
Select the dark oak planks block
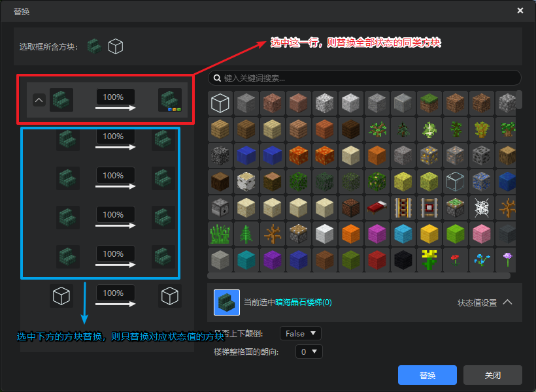351,129
